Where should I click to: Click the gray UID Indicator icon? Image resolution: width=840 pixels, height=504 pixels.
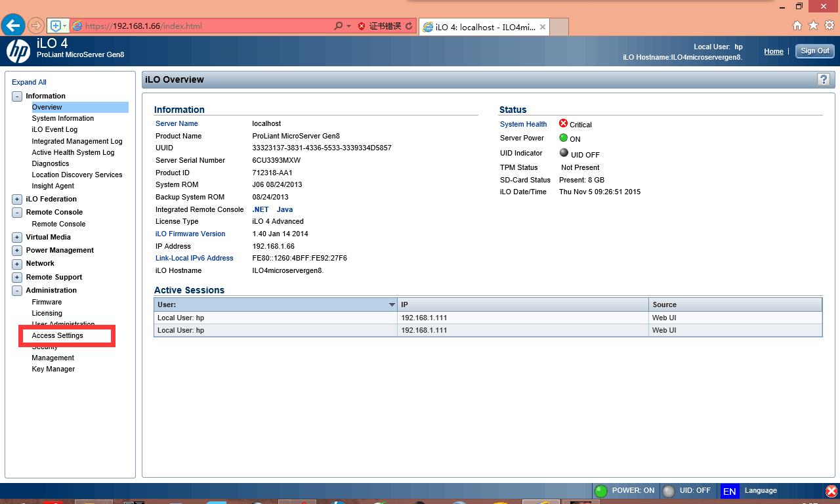click(563, 153)
